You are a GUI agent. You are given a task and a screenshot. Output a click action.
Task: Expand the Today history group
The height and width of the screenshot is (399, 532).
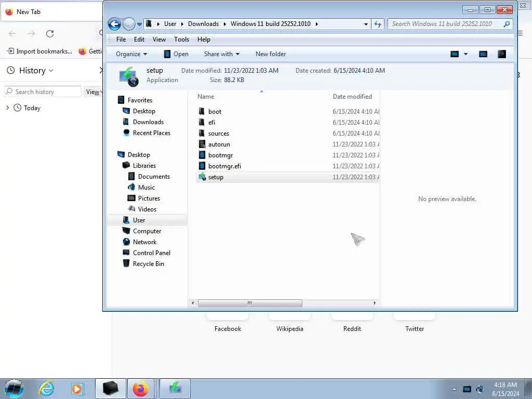tap(7, 108)
